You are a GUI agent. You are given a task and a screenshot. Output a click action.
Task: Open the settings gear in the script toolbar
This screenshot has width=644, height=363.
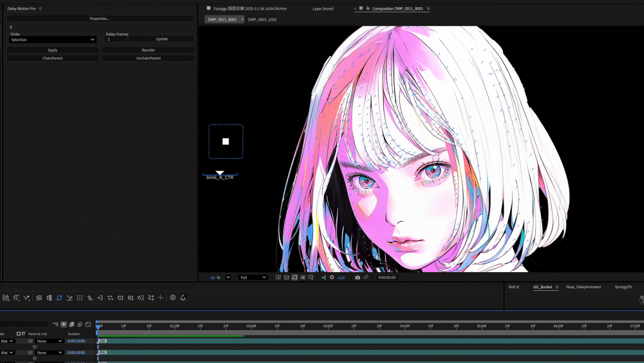point(173,298)
